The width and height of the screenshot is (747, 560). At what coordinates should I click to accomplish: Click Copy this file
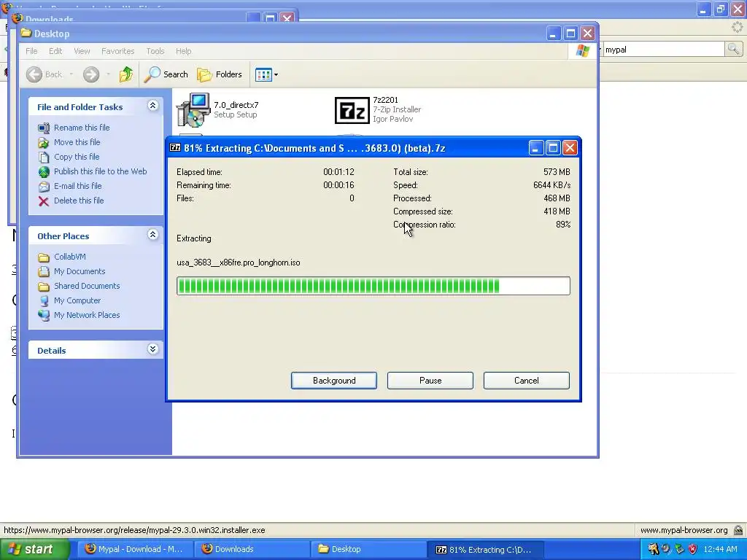point(76,157)
